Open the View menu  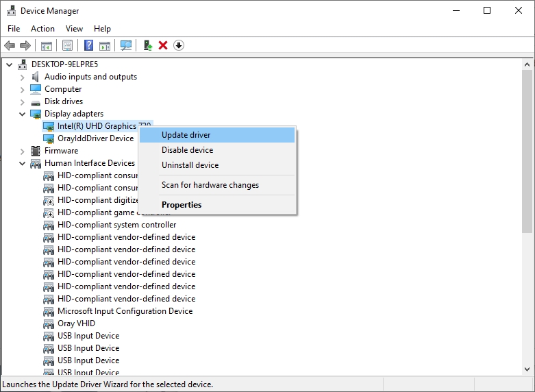[x=74, y=29]
